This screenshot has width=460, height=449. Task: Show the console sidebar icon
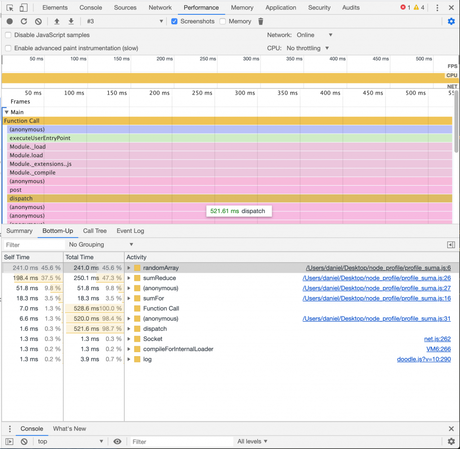click(x=9, y=441)
